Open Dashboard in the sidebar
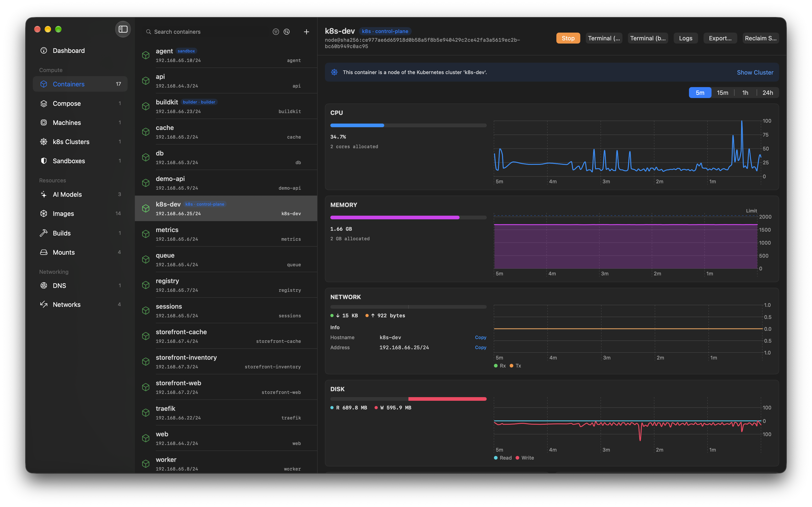Screen dimensions: 812x507 click(80, 51)
